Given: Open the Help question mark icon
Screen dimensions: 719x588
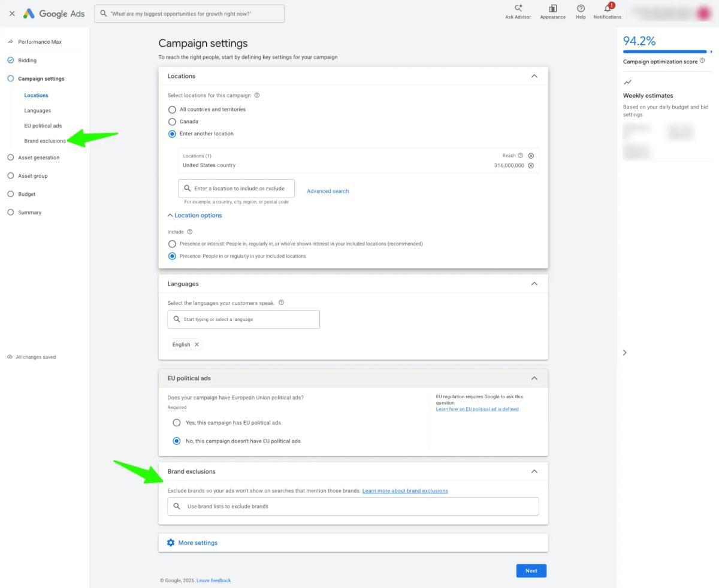Looking at the screenshot, I should (581, 8).
